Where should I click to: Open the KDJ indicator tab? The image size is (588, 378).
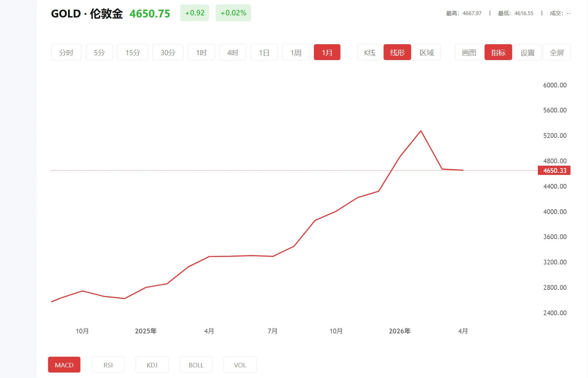click(152, 365)
